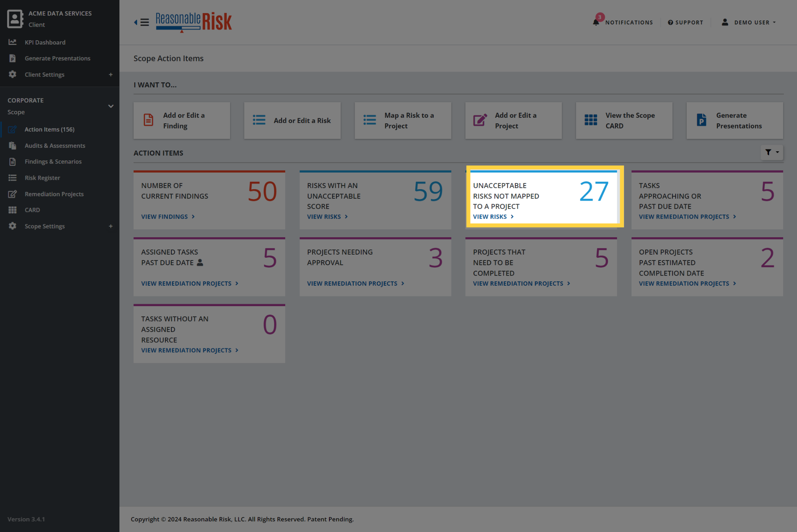Screen dimensions: 797x532
Task: Click the ACME Data Services contact icon
Action: (x=15, y=19)
